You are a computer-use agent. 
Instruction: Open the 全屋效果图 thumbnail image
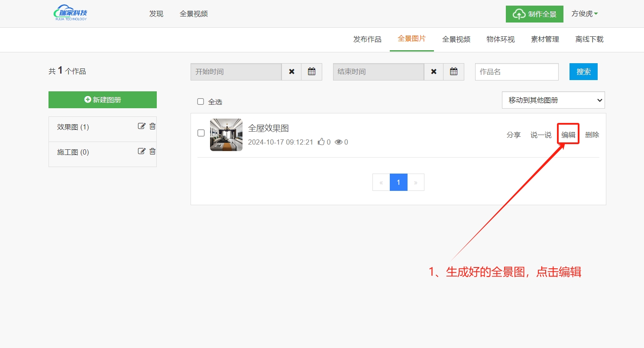pos(226,135)
